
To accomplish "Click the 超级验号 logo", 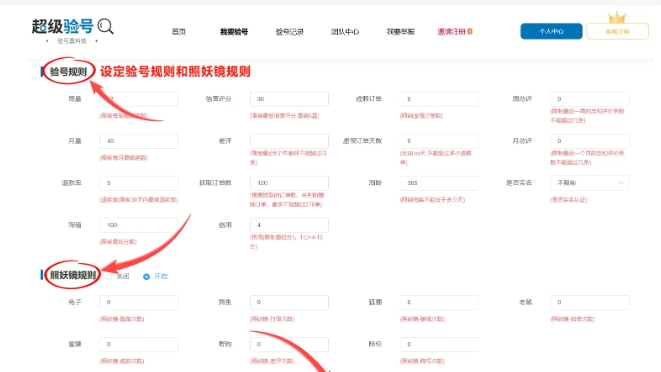I will click(x=62, y=26).
